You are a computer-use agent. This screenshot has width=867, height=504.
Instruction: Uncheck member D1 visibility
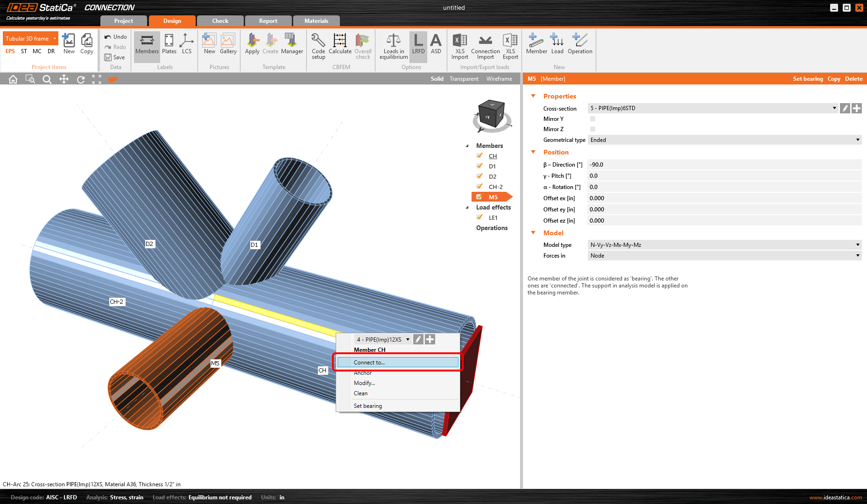(x=480, y=166)
